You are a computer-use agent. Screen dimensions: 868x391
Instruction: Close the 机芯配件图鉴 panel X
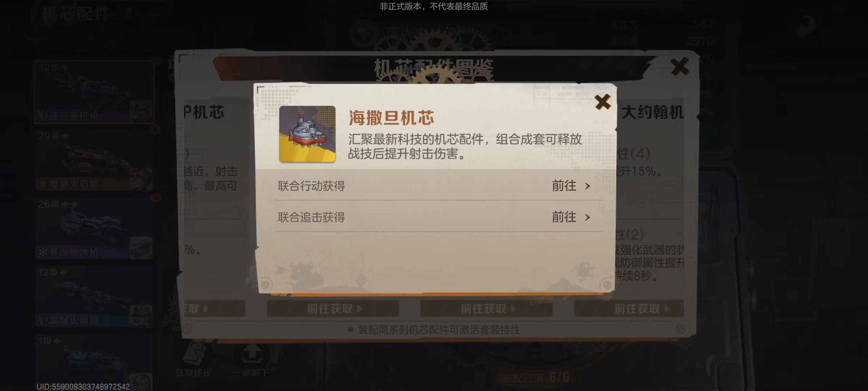click(679, 67)
